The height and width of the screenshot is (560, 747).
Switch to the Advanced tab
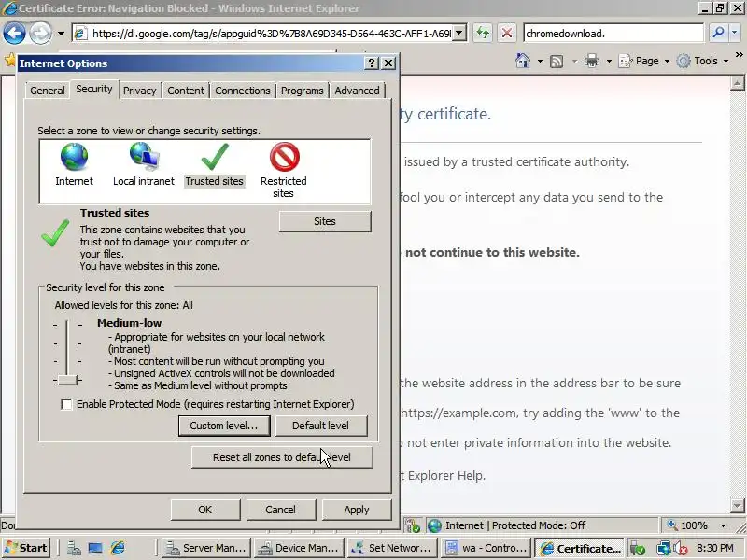(x=357, y=91)
